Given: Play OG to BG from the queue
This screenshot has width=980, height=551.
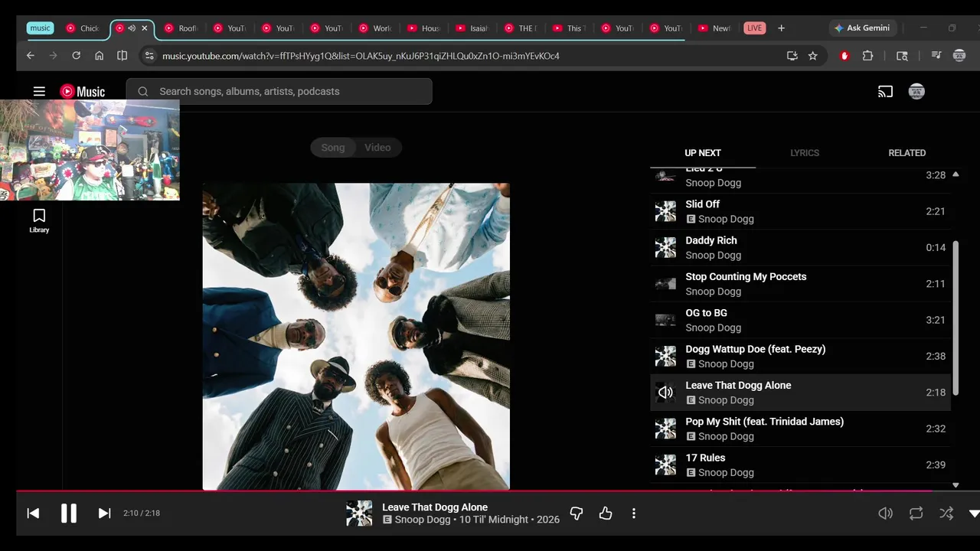Looking at the screenshot, I should pos(800,320).
